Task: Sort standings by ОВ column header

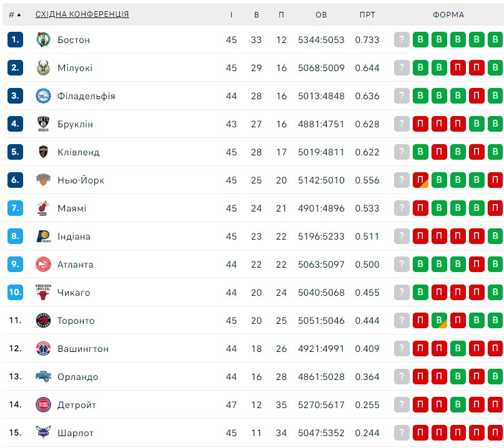Action: point(321,14)
